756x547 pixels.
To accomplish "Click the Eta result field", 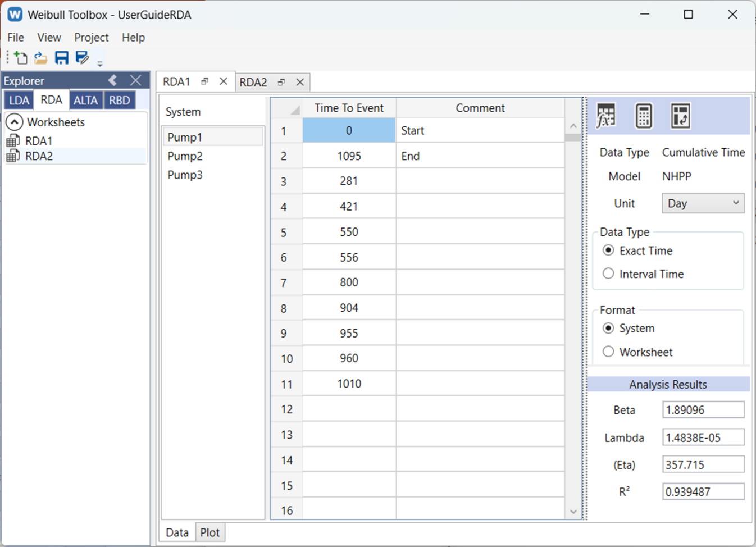I will 703,464.
